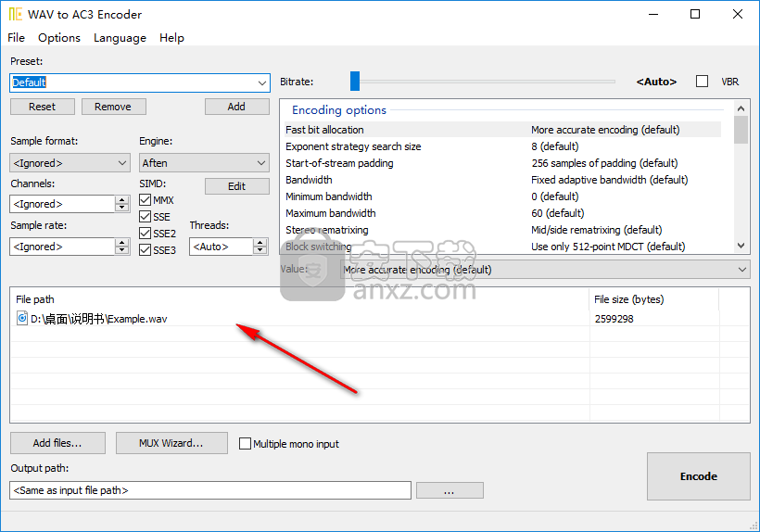Decrease Sample rate with the down arrow
Screen dimensions: 760x532
point(122,251)
